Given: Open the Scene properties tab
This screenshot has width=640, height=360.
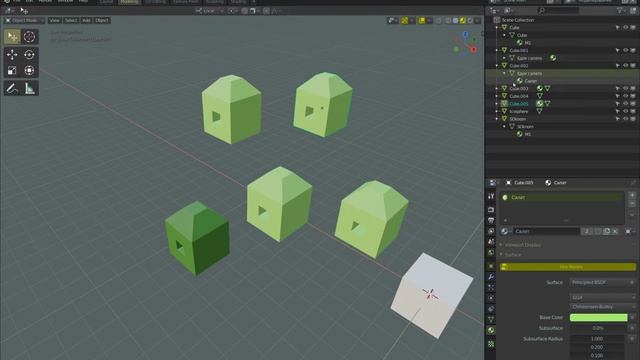Looking at the screenshot, I should (491, 242).
